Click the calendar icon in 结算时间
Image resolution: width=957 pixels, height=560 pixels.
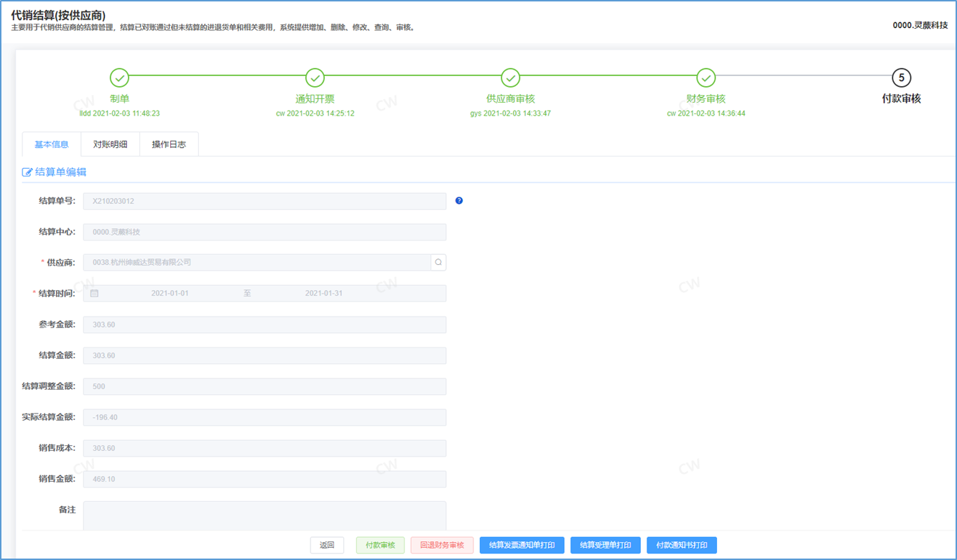coord(94,294)
